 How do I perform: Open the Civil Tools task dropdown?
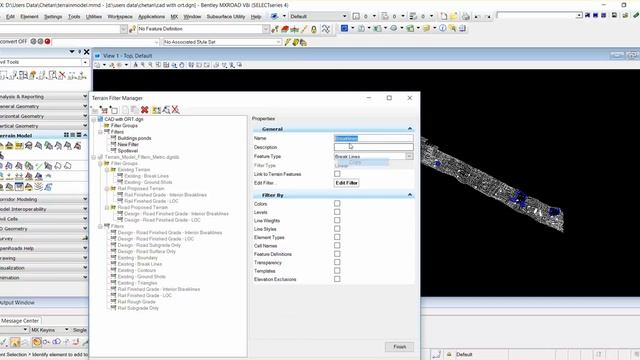[x=85, y=62]
